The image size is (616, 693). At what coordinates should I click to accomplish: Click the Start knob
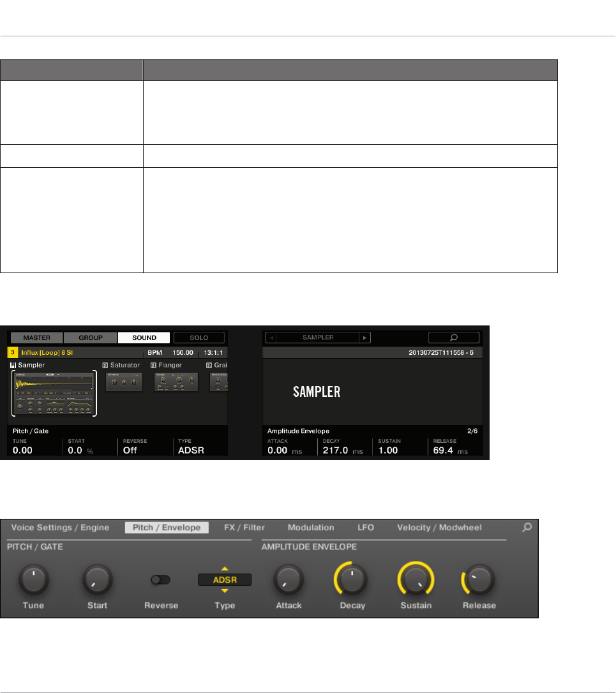coord(97,579)
